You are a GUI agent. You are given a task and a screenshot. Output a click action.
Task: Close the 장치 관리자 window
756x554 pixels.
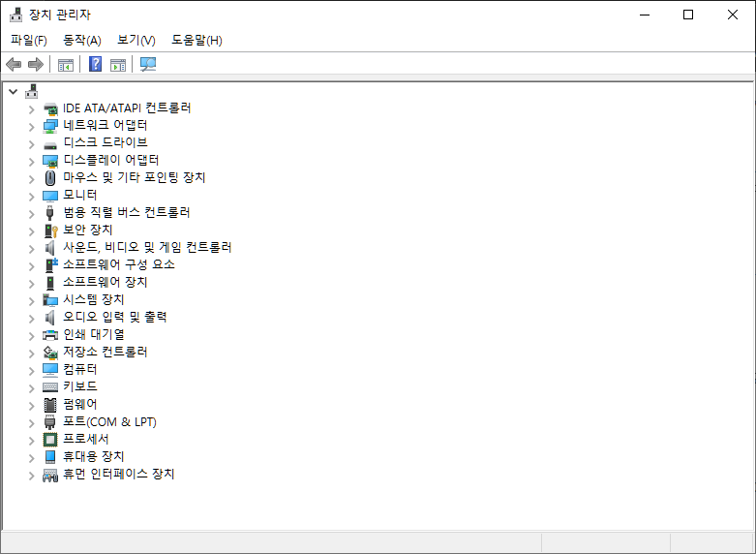[733, 15]
